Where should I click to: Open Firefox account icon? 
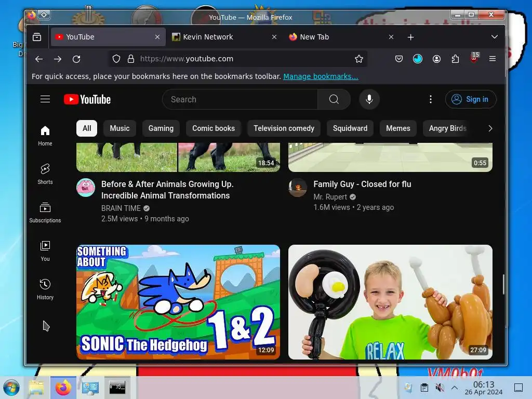(436, 59)
